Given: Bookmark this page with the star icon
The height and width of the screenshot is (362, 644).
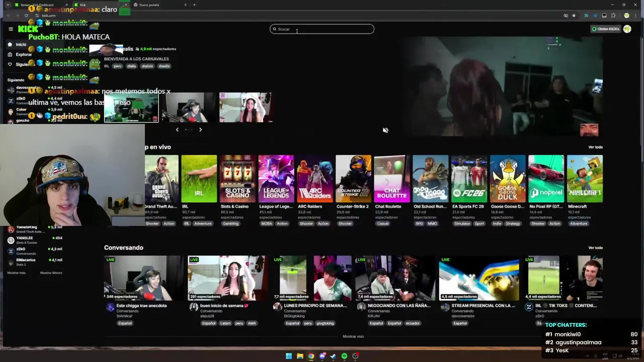Looking at the screenshot, I should pos(574,16).
